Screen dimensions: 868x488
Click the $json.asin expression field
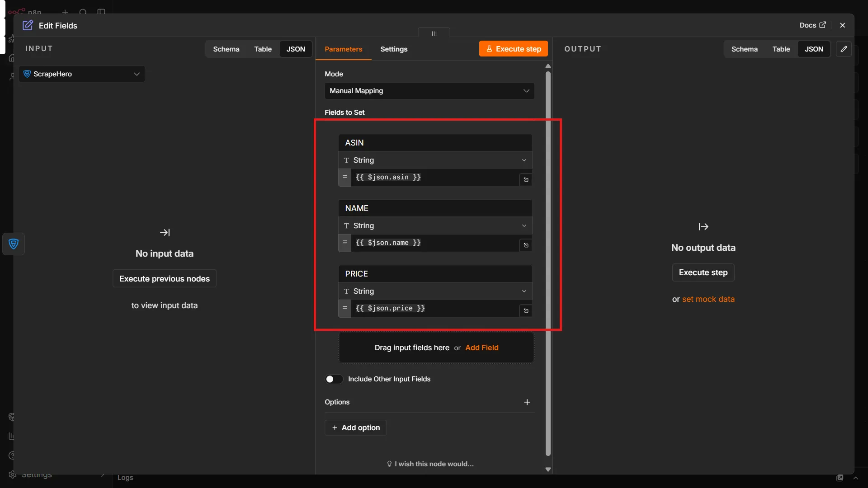[x=435, y=177]
